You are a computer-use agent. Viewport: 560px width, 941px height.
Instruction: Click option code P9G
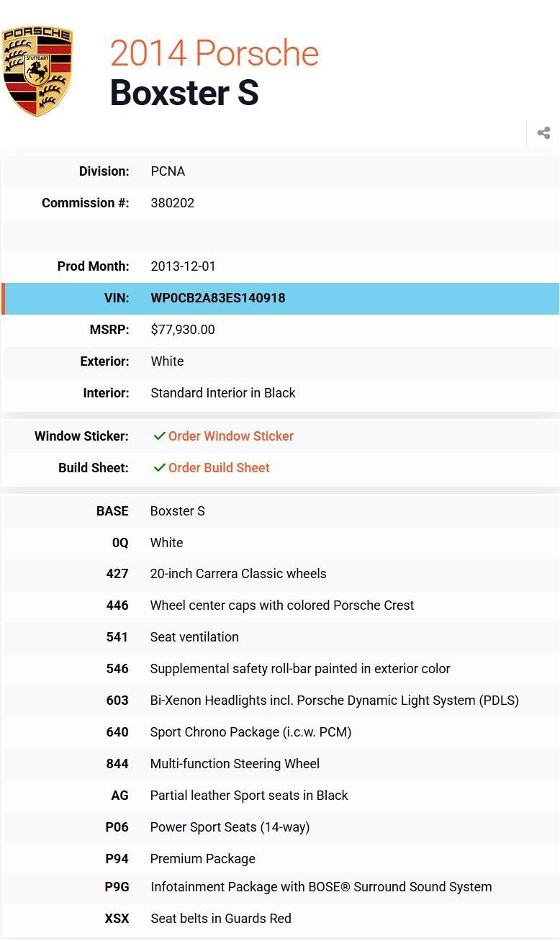click(117, 887)
